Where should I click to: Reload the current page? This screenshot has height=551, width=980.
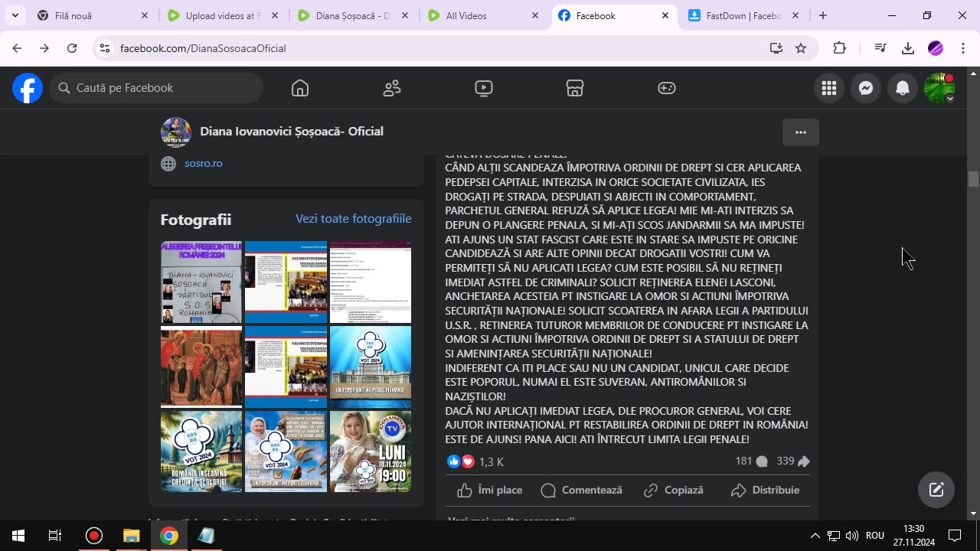coord(72,48)
